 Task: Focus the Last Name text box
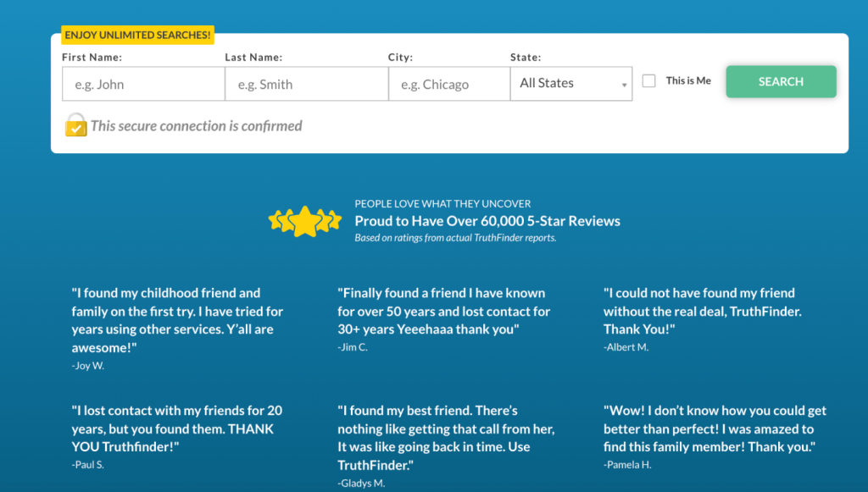pos(307,84)
